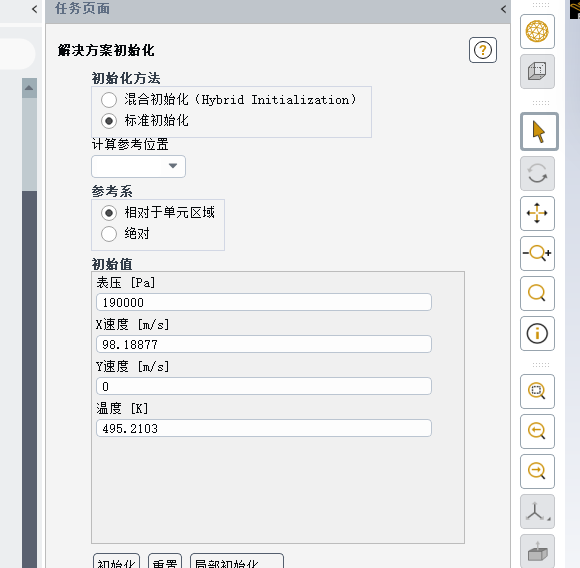Open the probe info icon
The width and height of the screenshot is (580, 568).
point(537,333)
